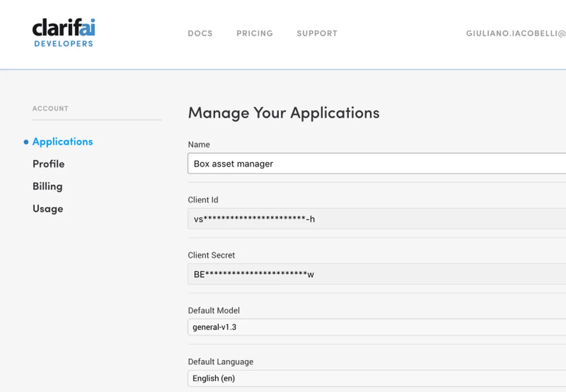Screen dimensions: 566x392
Task: Click the ACCOUNT sidebar header
Action: tap(50, 108)
